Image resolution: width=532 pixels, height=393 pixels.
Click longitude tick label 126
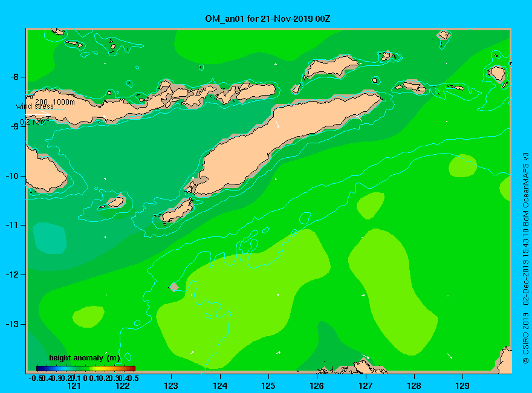317,386
